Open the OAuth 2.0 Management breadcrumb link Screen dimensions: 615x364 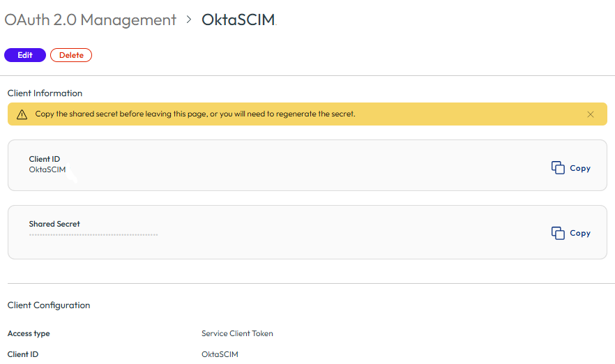(x=90, y=20)
